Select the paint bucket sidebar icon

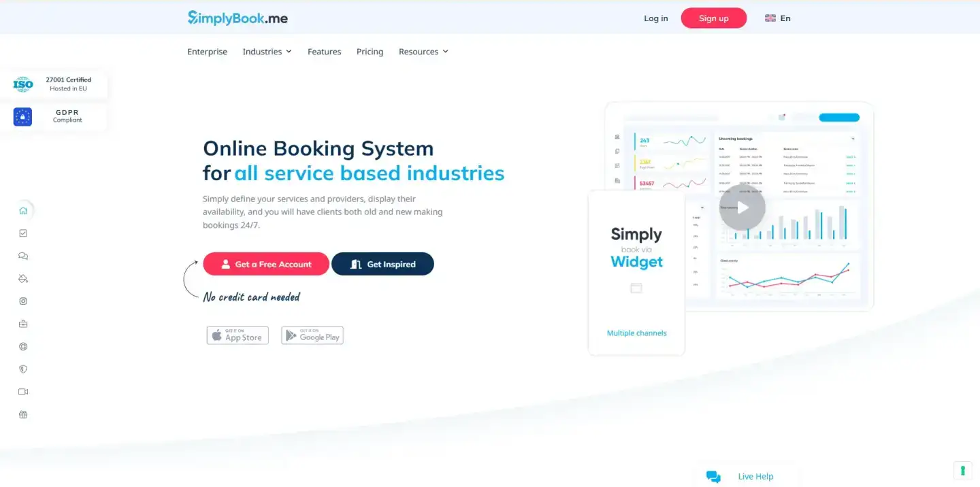23,279
